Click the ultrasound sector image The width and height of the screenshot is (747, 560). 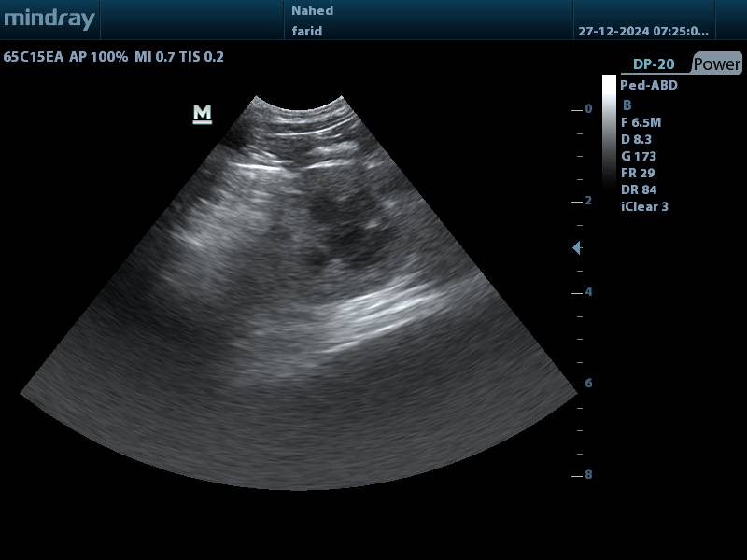pos(299,293)
